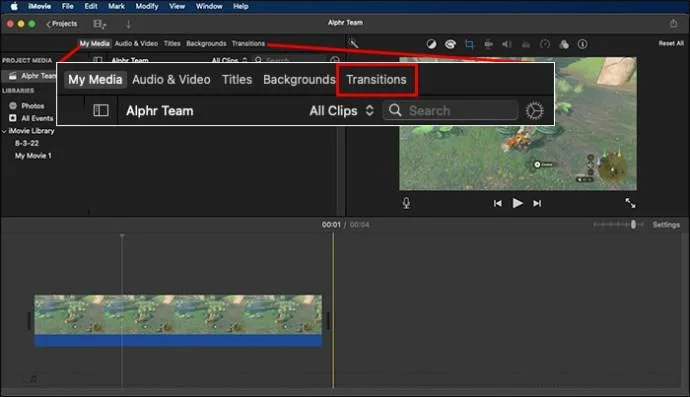Open the Modify menu
Screen dimensions: 690x397
point(147,6)
